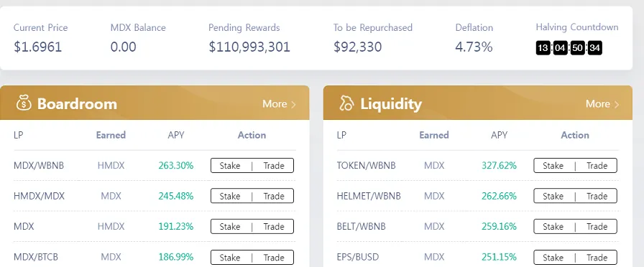644x267 pixels.
Task: Sort Boardroom by Earned column header
Action: [x=111, y=135]
